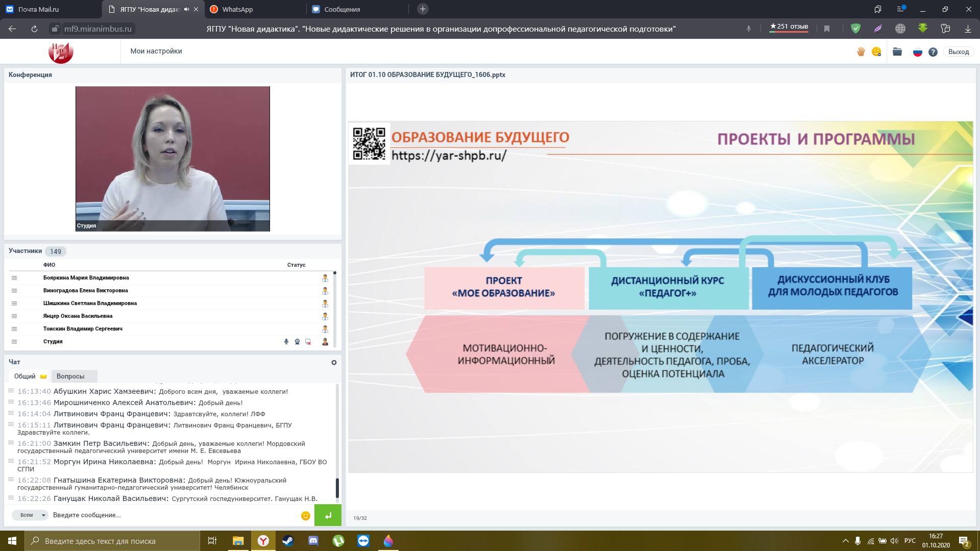Toggle Студия microphone status icon
The height and width of the screenshot is (551, 980).
[286, 342]
